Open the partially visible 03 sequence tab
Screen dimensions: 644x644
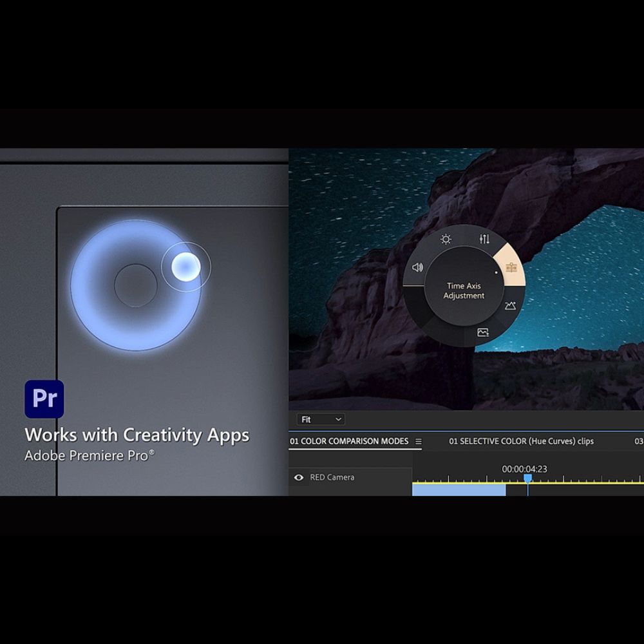pyautogui.click(x=638, y=442)
